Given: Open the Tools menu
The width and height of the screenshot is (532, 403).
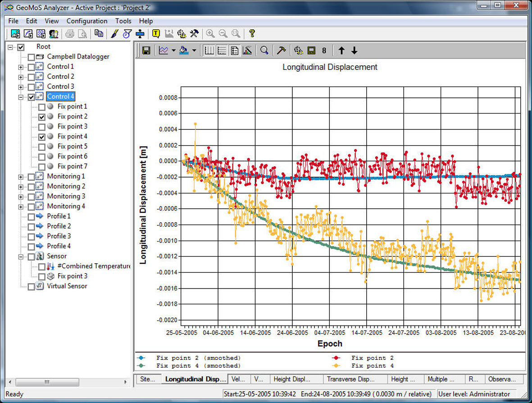Looking at the screenshot, I should [123, 21].
